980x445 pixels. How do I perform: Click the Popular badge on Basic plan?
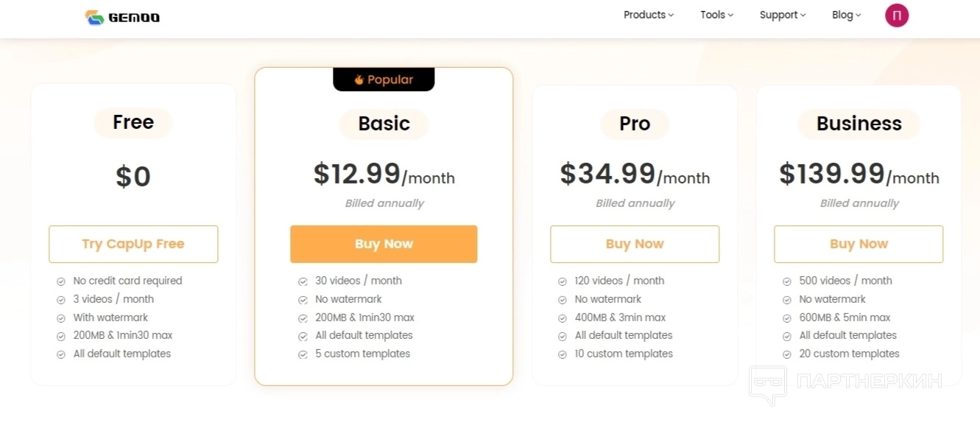click(x=384, y=80)
